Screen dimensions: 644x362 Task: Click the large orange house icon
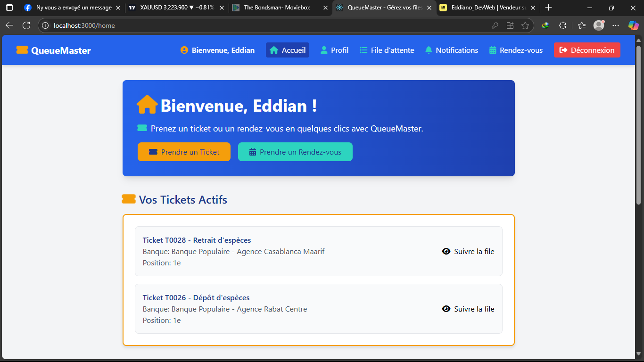[x=147, y=105]
